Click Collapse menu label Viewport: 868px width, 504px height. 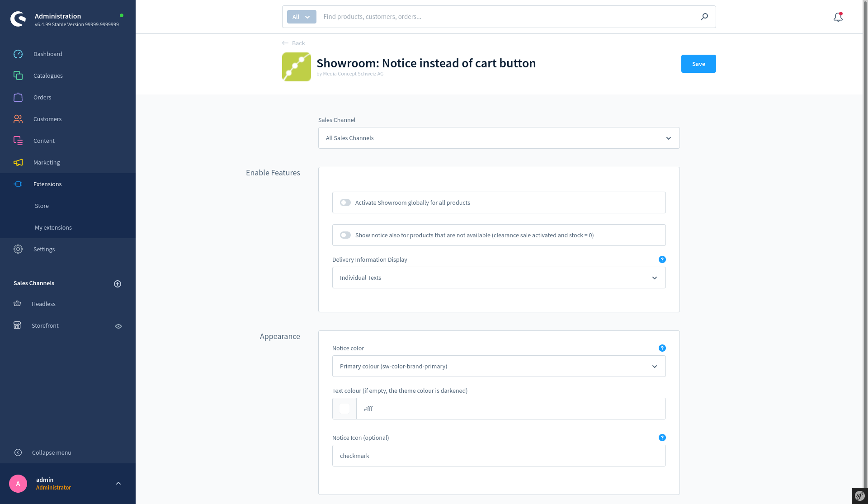[52, 452]
